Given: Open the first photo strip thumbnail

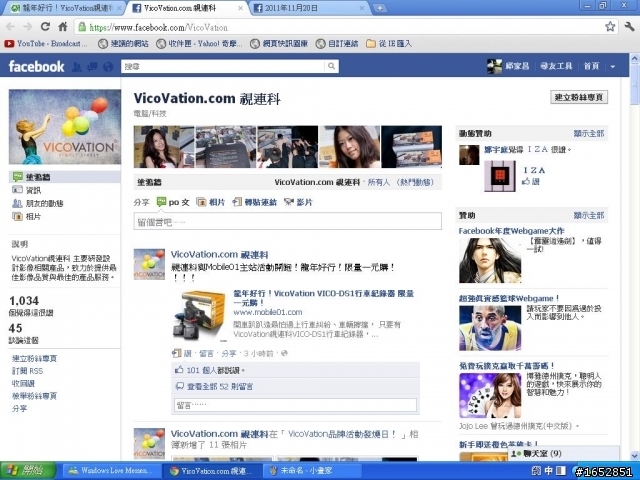Looking at the screenshot, I should 164,147.
